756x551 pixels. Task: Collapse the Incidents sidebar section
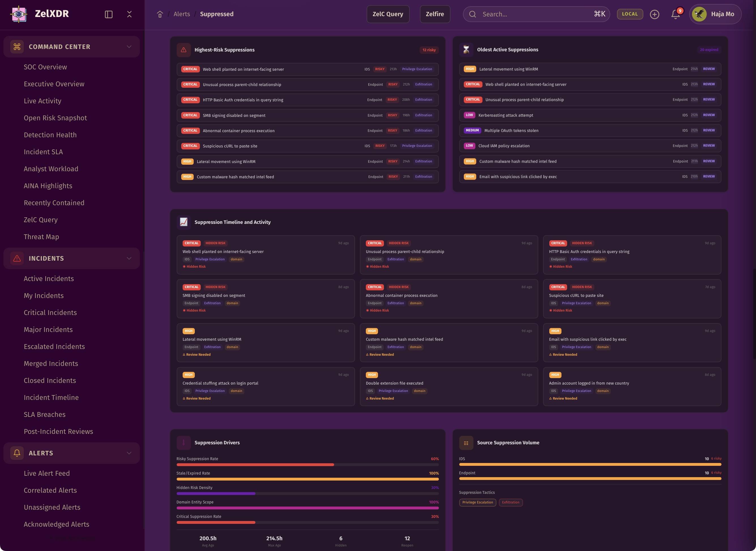[x=129, y=258]
